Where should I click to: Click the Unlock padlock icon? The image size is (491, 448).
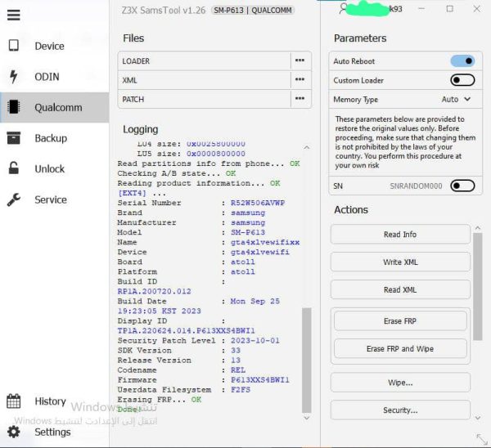click(x=13, y=168)
